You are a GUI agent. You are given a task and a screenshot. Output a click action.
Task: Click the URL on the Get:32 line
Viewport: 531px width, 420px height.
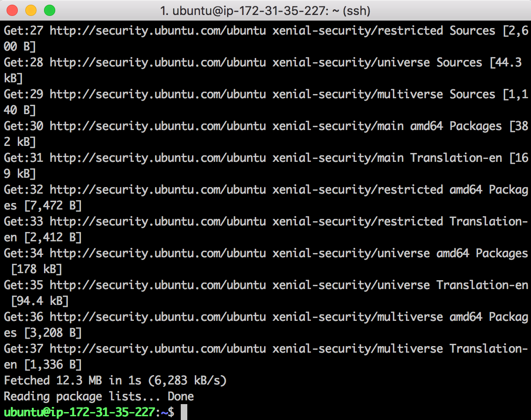(x=158, y=190)
